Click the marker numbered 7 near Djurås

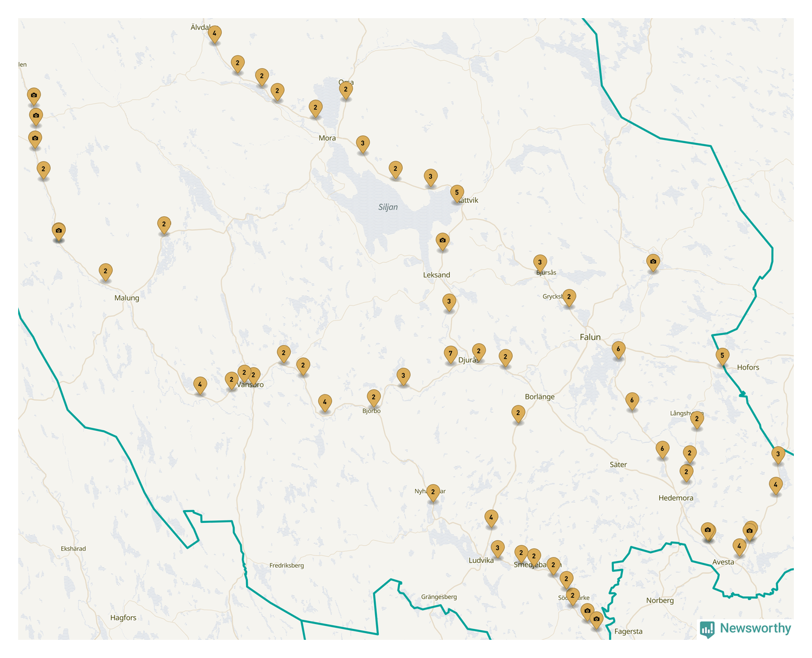[x=450, y=353]
